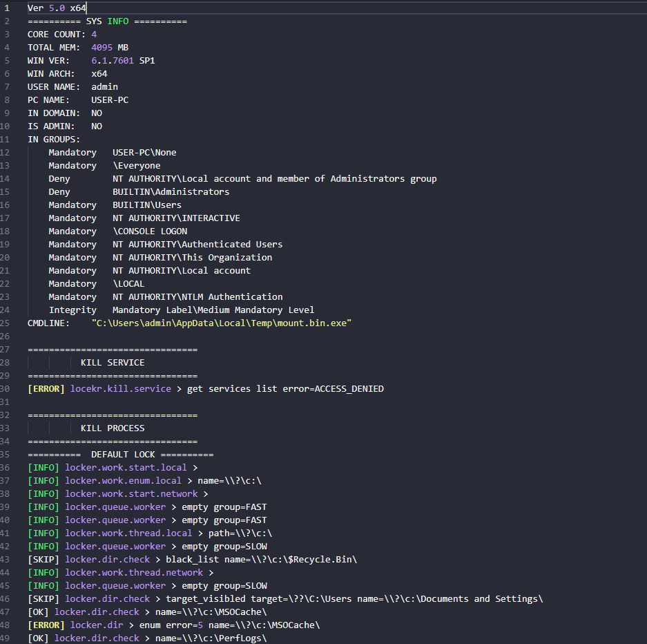
Task: Click "[OK]" tag on the PerfLogs line
Action: tap(38, 638)
